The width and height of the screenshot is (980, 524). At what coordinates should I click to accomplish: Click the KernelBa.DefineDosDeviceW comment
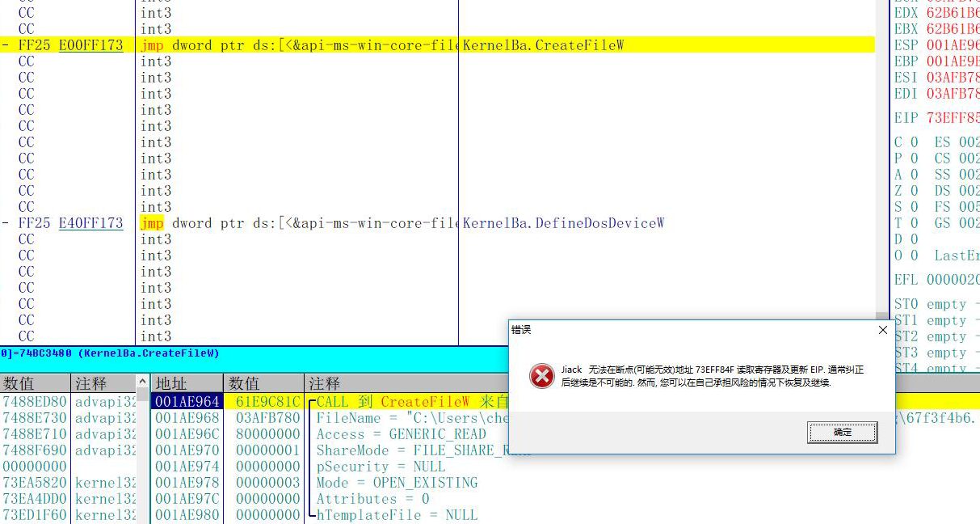point(563,223)
